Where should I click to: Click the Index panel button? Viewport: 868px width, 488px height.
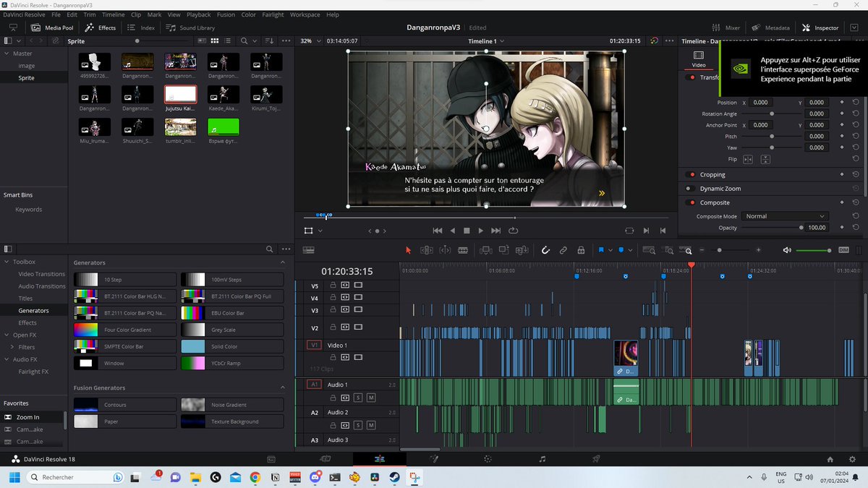[x=141, y=27]
